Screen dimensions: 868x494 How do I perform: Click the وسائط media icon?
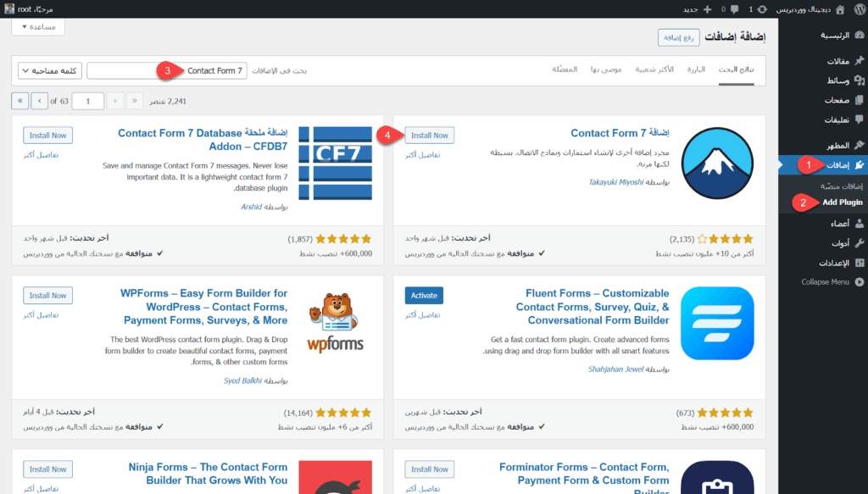(x=860, y=80)
